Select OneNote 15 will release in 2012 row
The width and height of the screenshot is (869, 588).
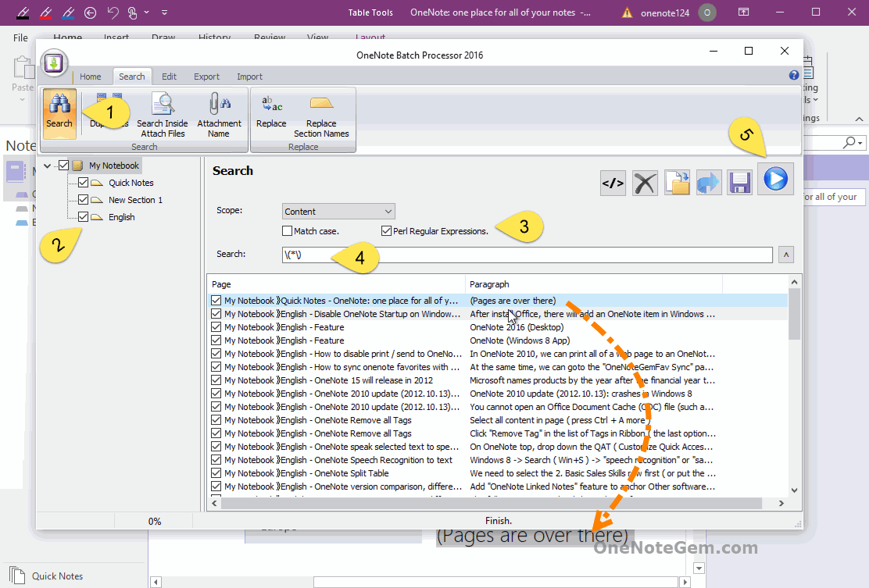click(x=499, y=380)
